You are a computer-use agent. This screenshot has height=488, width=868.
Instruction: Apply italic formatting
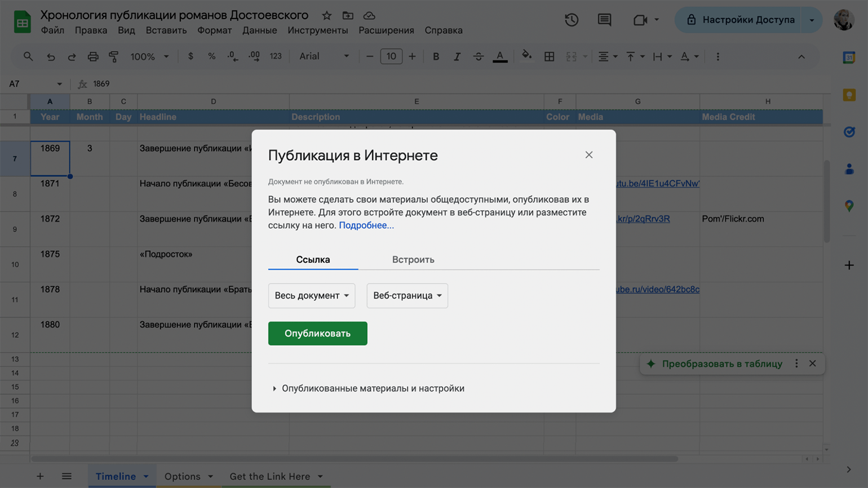pos(457,56)
